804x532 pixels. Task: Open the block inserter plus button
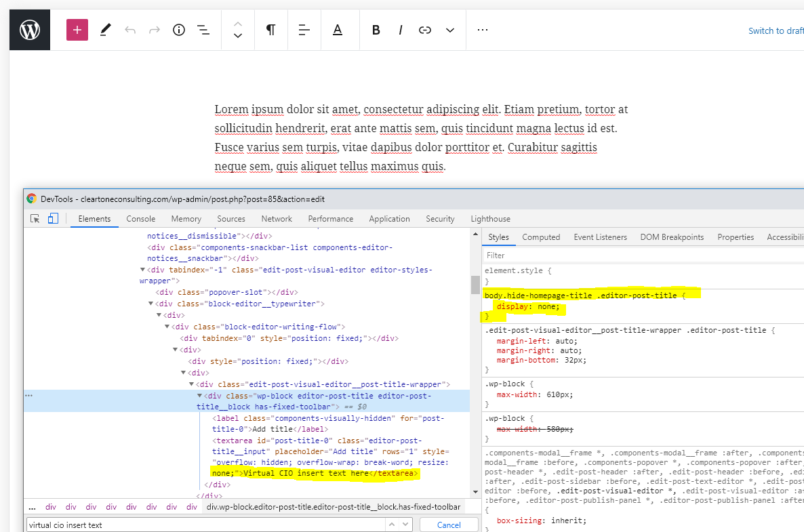(77, 30)
